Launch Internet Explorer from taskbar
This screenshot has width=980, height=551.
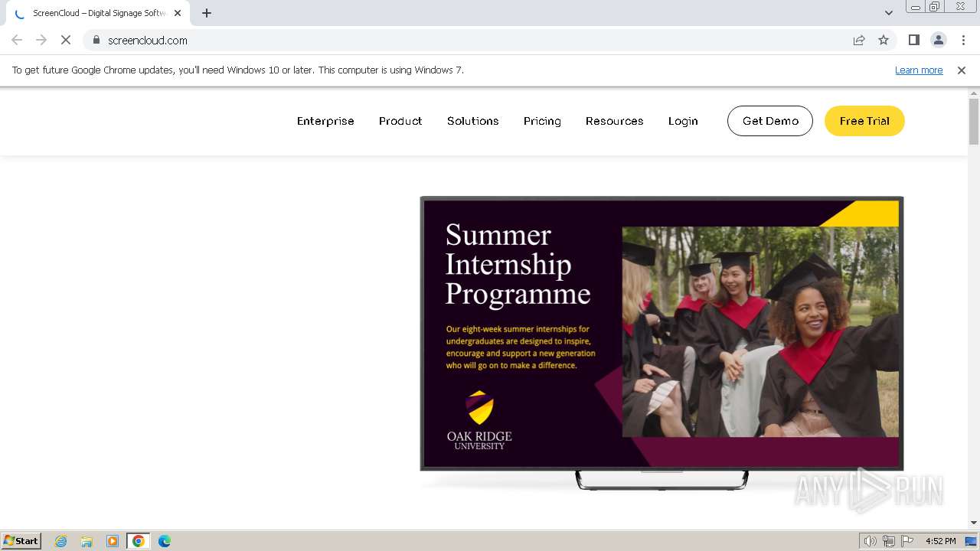coord(61,541)
